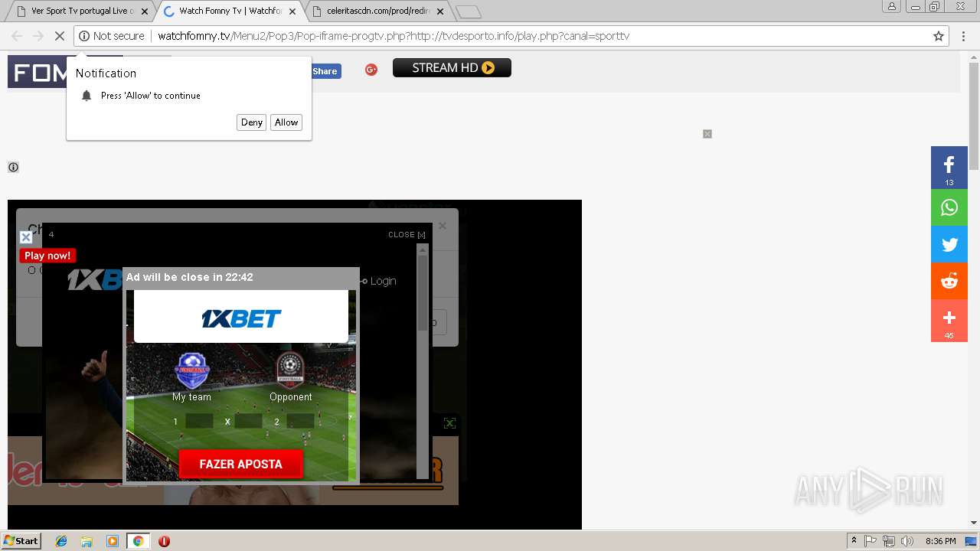Allow notifications in the popup
980x551 pixels.
click(x=286, y=122)
